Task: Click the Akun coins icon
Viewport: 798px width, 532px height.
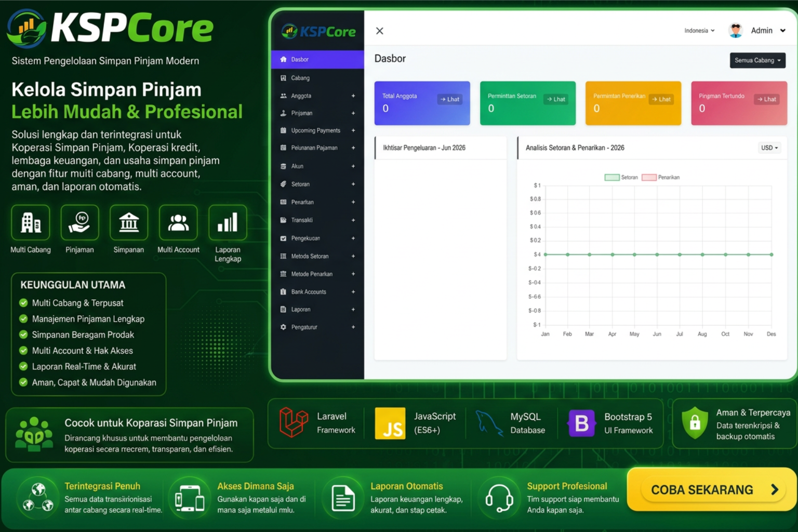Action: 283,166
